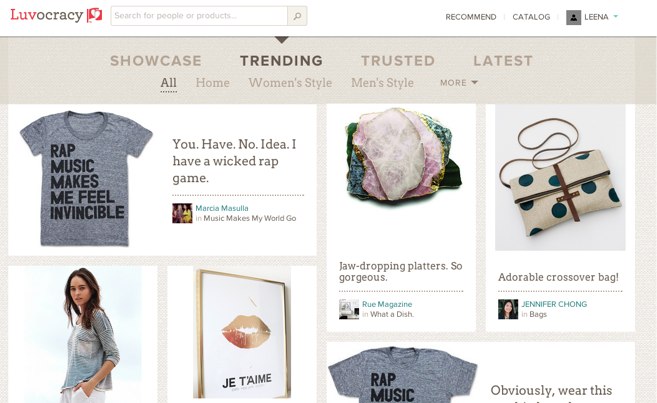The image size is (657, 403).
Task: Switch to the Trusted tab
Action: (x=397, y=61)
